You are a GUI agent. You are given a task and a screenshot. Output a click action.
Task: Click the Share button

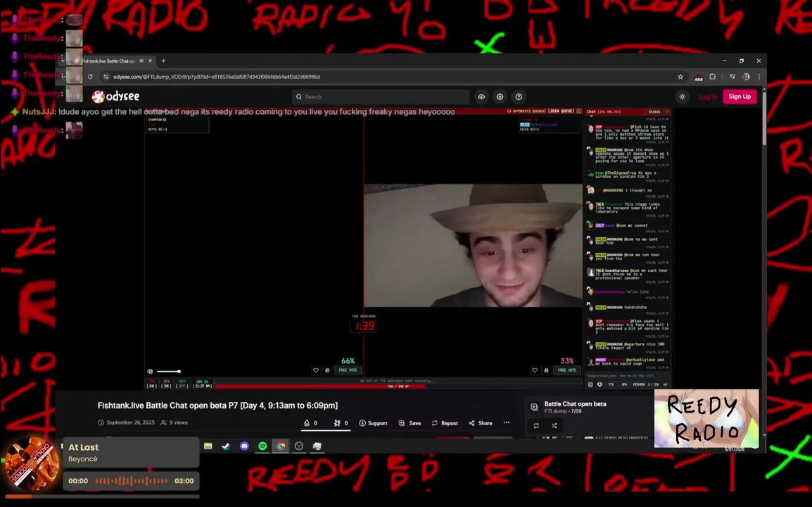481,423
